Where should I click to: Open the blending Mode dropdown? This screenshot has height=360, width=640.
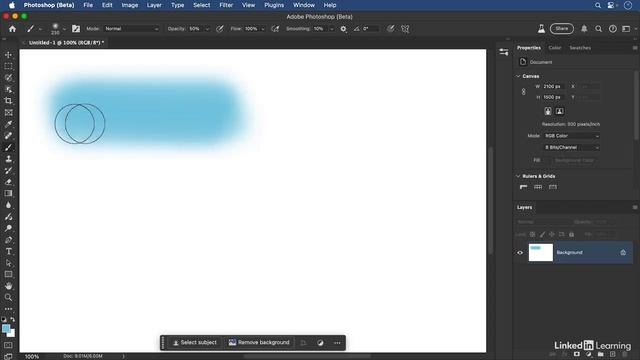[x=131, y=29]
